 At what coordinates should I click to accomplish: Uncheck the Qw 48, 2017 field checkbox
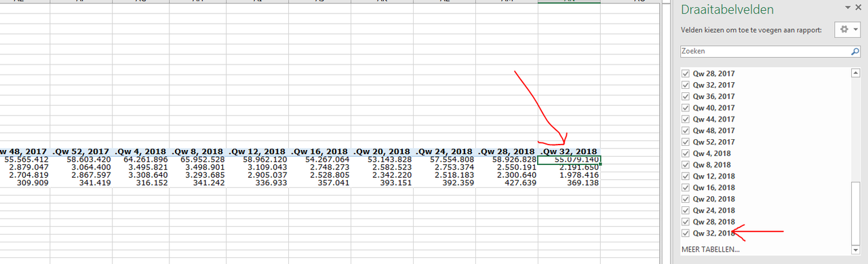pos(686,130)
